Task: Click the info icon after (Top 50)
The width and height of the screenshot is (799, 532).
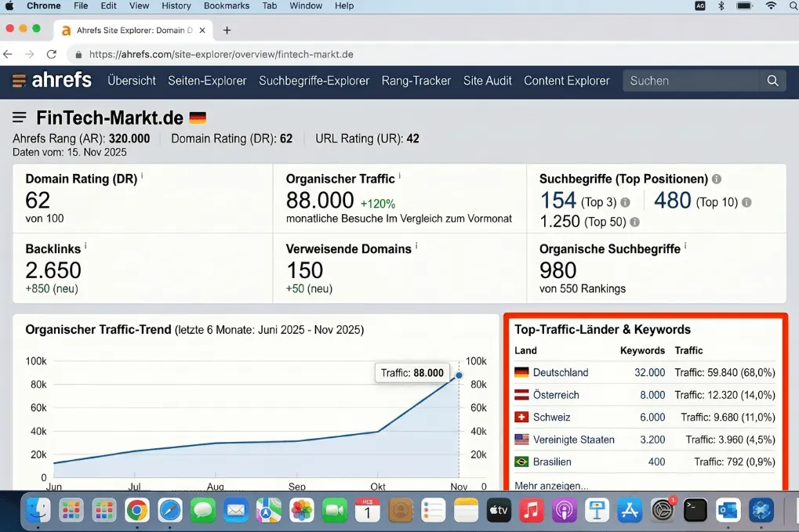Action: pos(634,222)
